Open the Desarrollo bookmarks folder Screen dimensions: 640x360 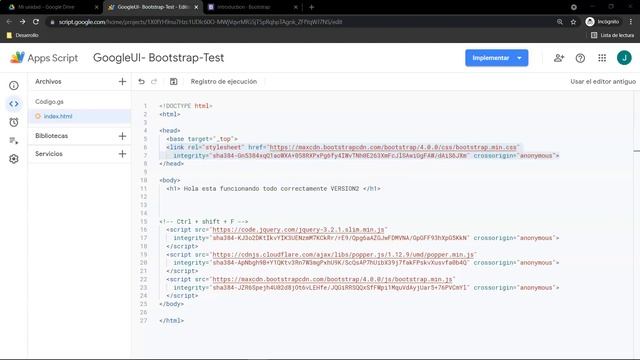(x=22, y=35)
